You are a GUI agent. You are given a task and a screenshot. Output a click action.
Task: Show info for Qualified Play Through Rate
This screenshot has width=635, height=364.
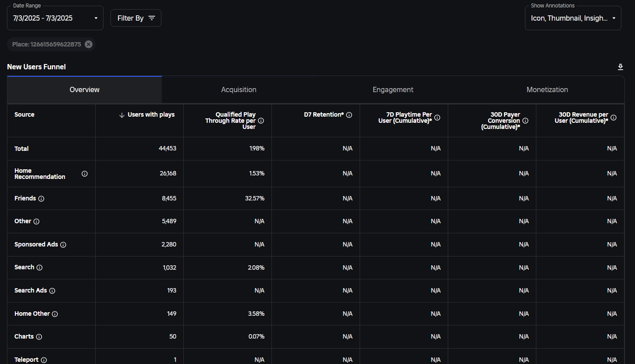261,121
